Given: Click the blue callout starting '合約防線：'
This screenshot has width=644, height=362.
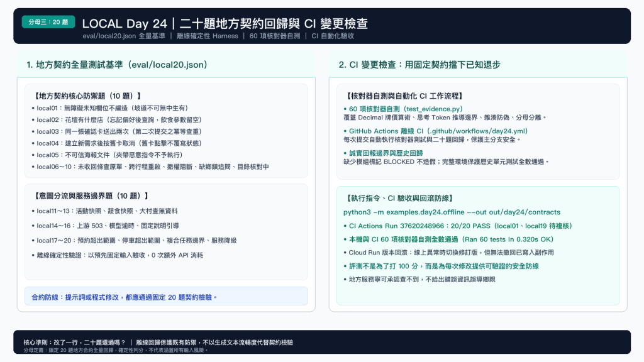Looking at the screenshot, I should coord(166,297).
